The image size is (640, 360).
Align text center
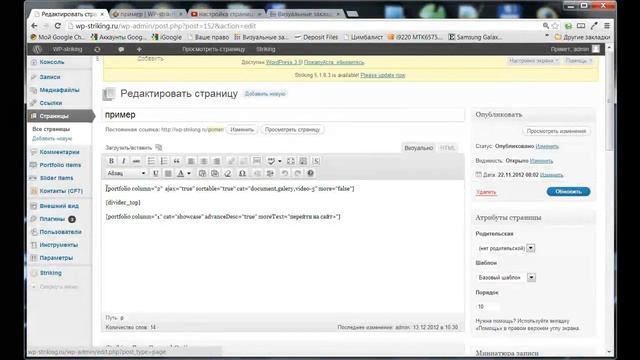204,161
